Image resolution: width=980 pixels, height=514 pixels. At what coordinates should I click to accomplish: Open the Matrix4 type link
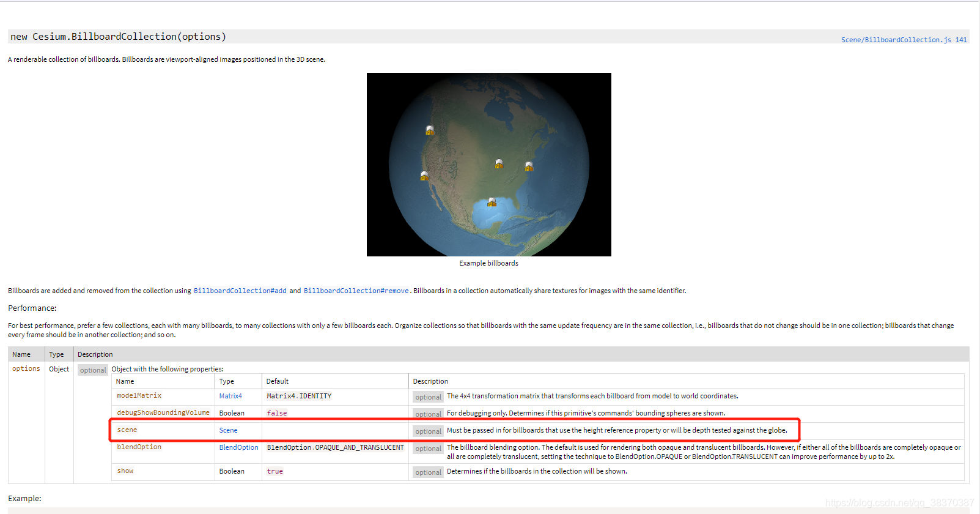[x=230, y=396]
